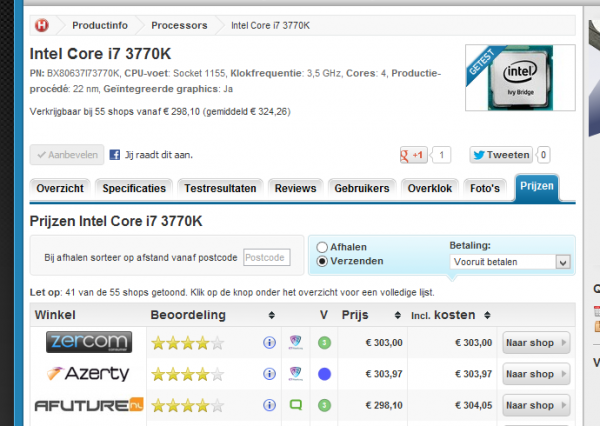The image size is (600, 426).
Task: Sort by Prijs column arrows
Action: (x=398, y=315)
